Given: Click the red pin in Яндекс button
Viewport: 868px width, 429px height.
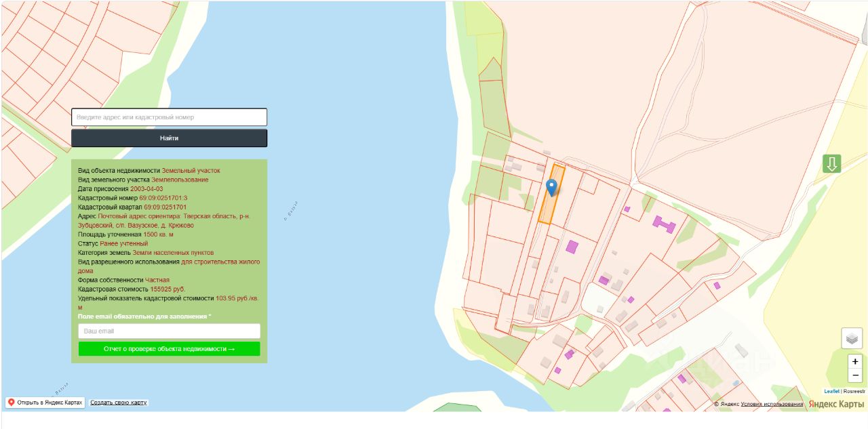Looking at the screenshot, I should [12, 403].
